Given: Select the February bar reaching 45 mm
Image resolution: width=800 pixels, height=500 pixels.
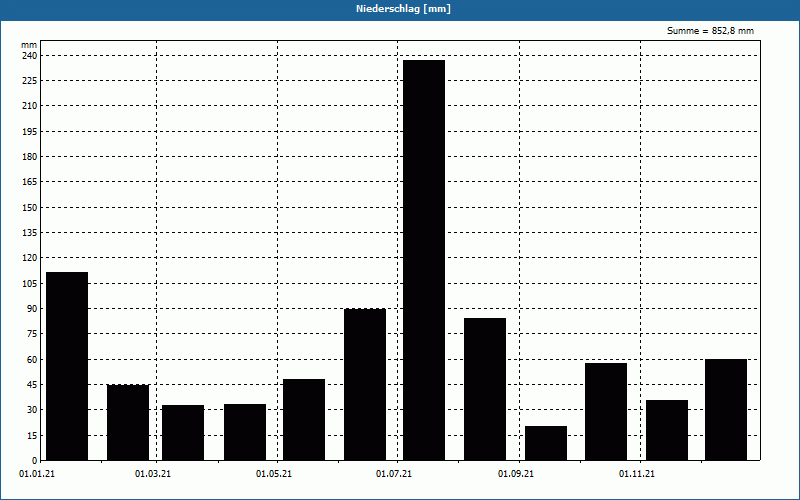Looking at the screenshot, I should pos(128,422).
